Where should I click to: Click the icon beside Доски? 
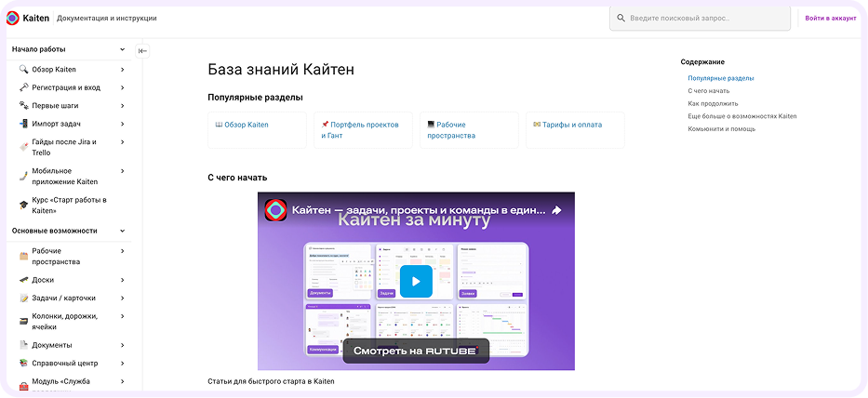tap(24, 280)
